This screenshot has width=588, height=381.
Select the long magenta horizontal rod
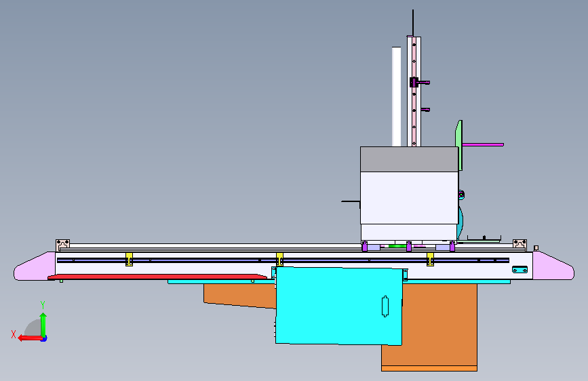(x=483, y=144)
